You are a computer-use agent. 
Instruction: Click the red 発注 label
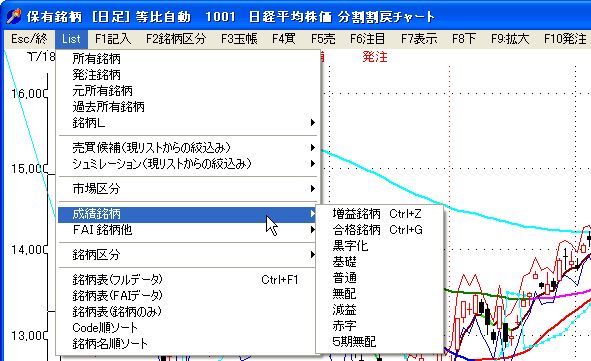pyautogui.click(x=375, y=57)
